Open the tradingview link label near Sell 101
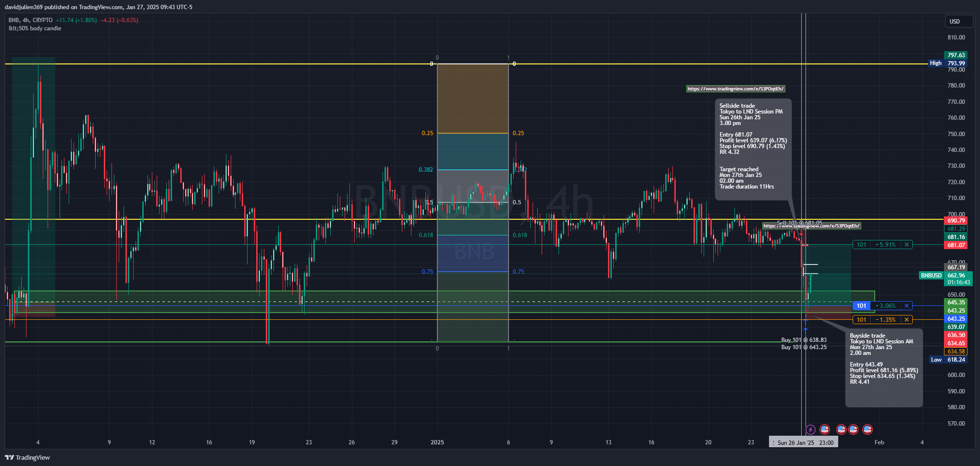980x466 pixels. pos(812,226)
